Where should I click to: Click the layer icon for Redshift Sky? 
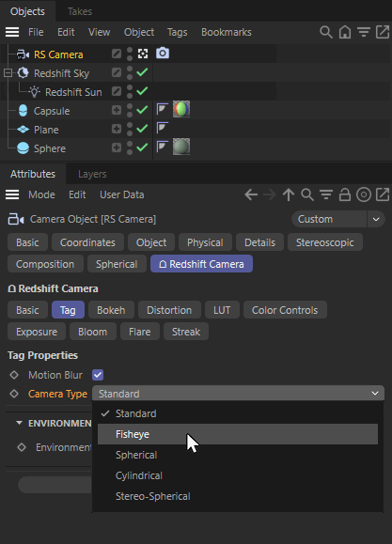click(x=117, y=72)
